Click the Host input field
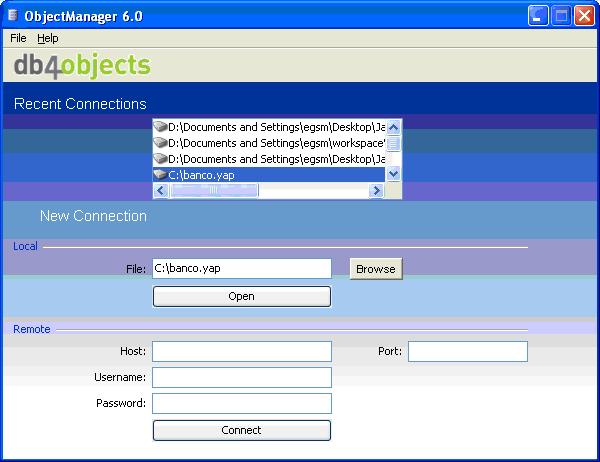Image resolution: width=600 pixels, height=462 pixels. click(242, 351)
